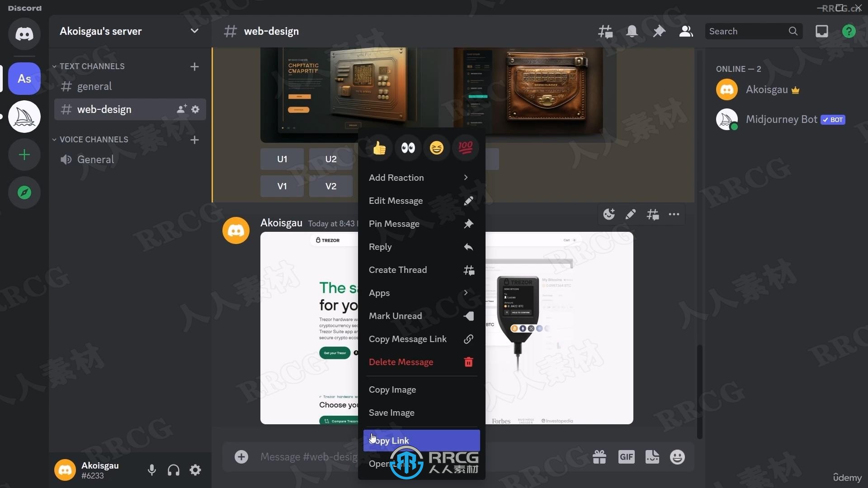This screenshot has height=488, width=868.
Task: Click create thread icon on message toolbar
Action: click(652, 214)
